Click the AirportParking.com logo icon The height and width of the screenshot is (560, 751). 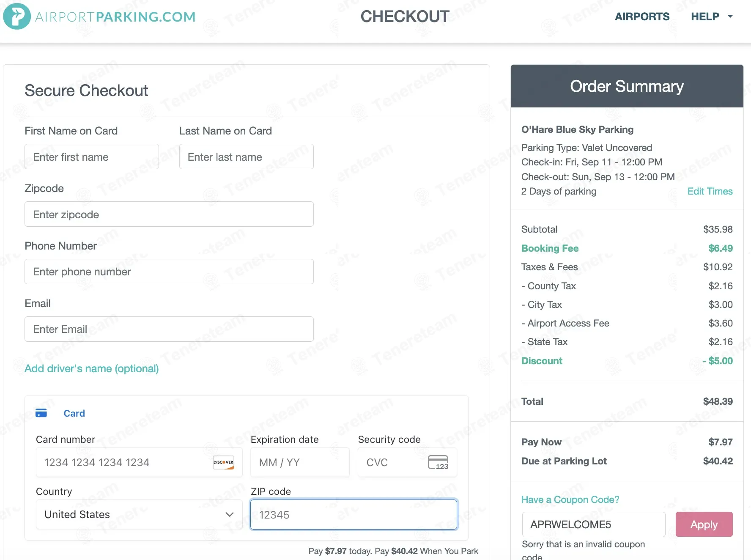(17, 16)
